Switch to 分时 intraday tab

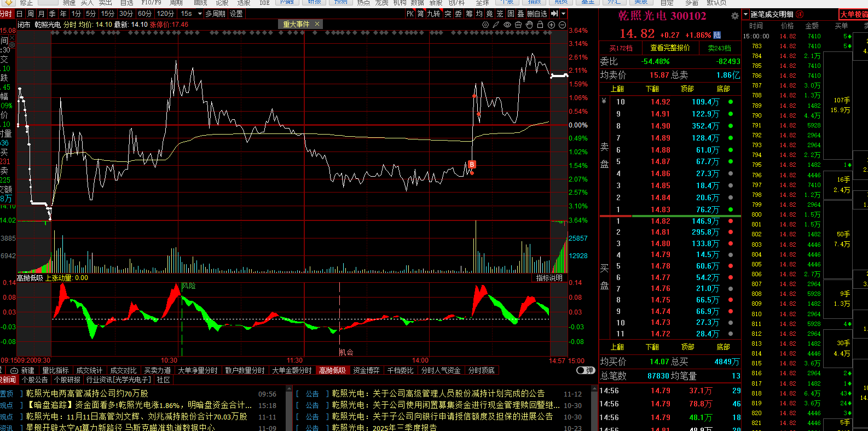(x=6, y=14)
